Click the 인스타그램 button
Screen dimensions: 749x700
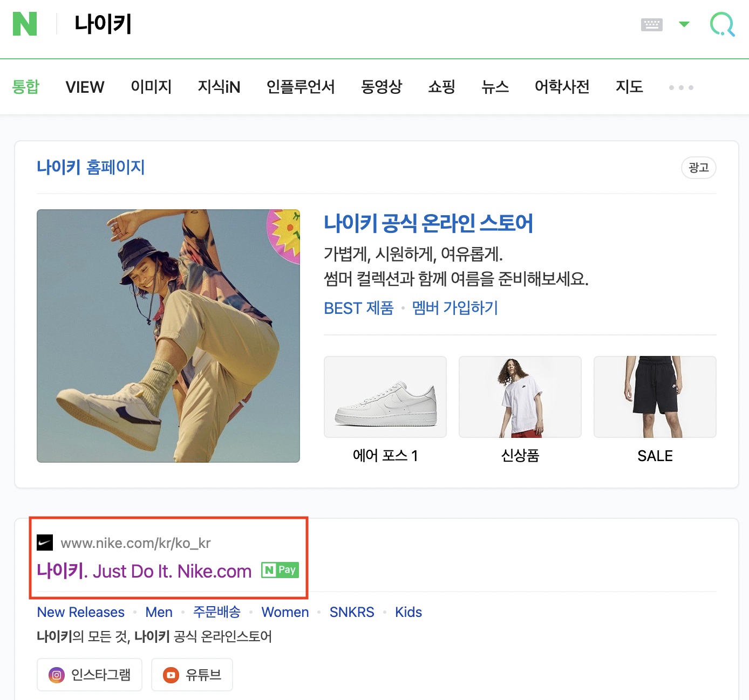coord(90,675)
